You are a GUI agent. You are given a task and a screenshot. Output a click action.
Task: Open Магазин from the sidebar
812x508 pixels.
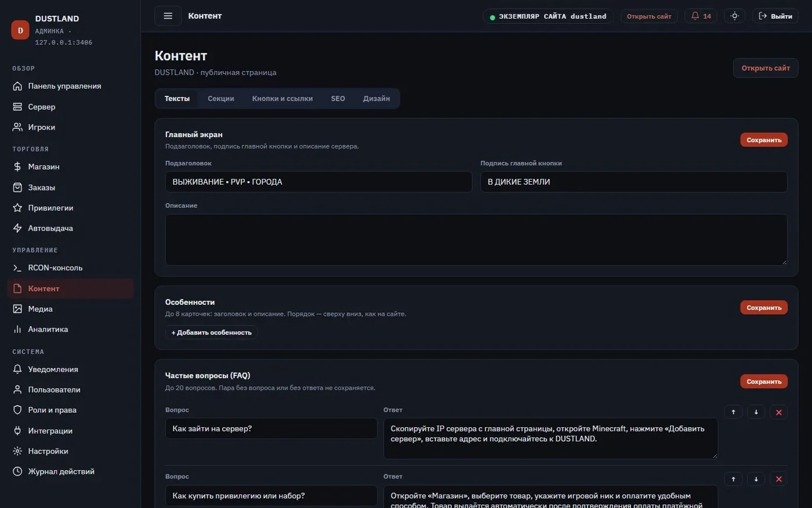tap(70, 167)
